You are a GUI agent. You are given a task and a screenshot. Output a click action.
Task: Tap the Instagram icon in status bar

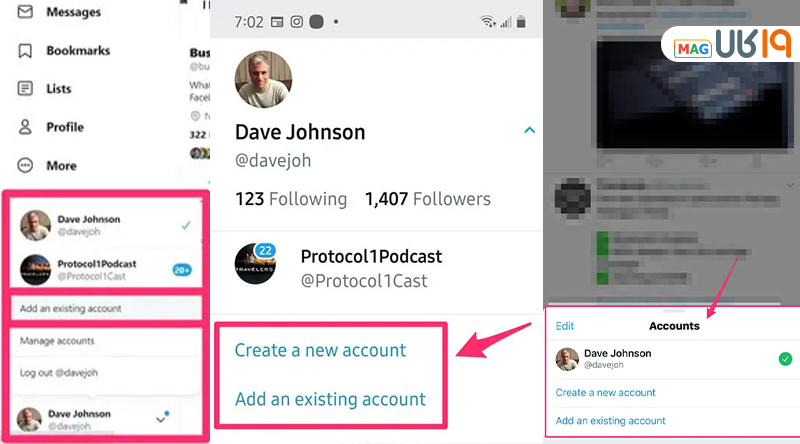[296, 22]
